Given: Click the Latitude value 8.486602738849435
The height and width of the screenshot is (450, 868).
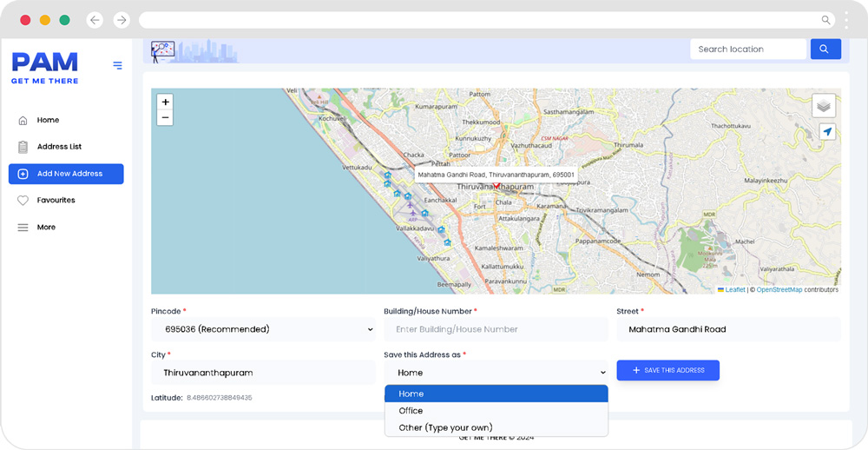Looking at the screenshot, I should pyautogui.click(x=220, y=398).
